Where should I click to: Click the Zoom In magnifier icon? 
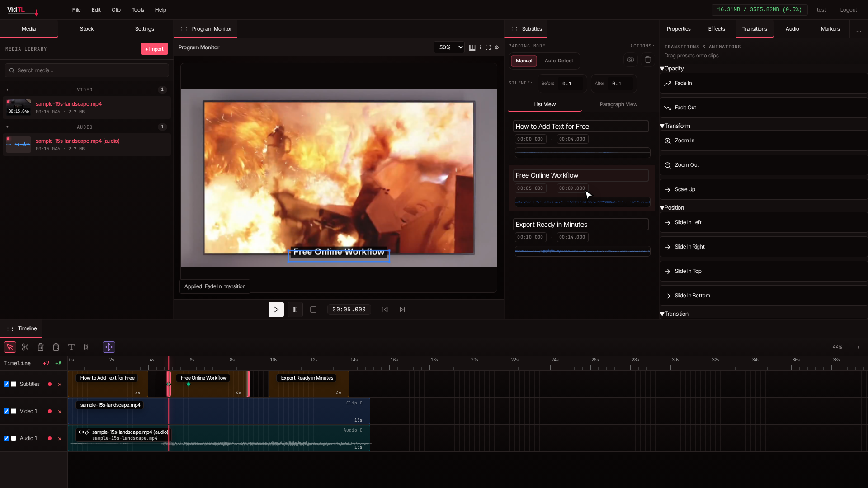668,141
